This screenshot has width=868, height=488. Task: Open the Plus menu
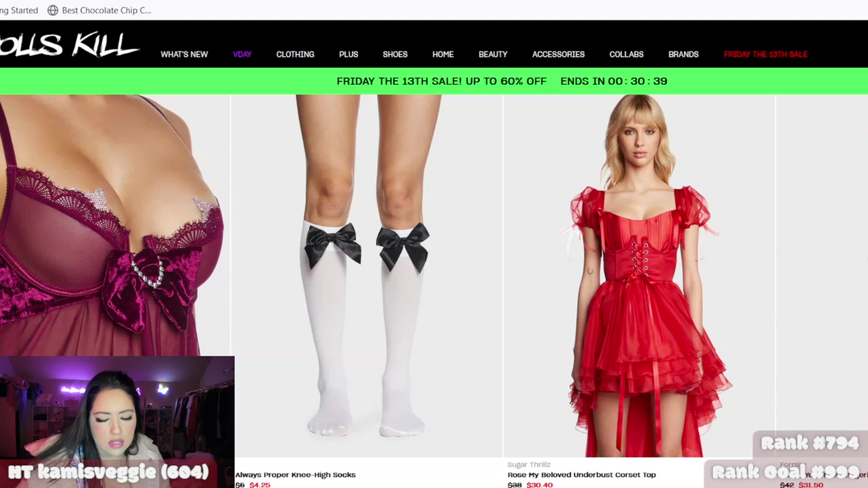click(349, 54)
